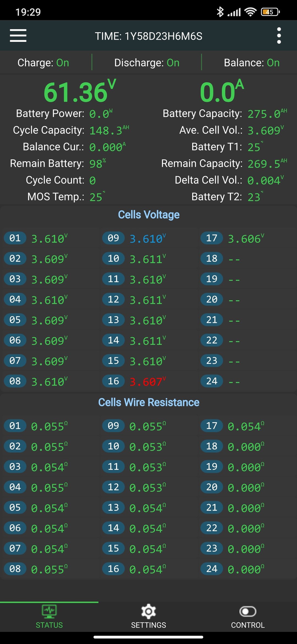Open the hamburger menu icon
This screenshot has width=297, height=644.
click(x=18, y=36)
